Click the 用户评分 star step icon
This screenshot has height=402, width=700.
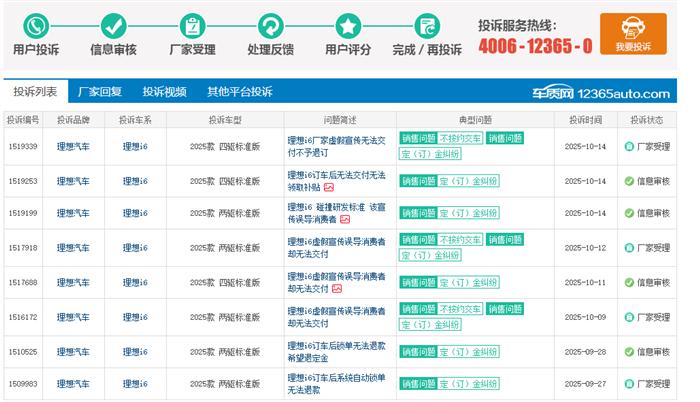point(348,25)
